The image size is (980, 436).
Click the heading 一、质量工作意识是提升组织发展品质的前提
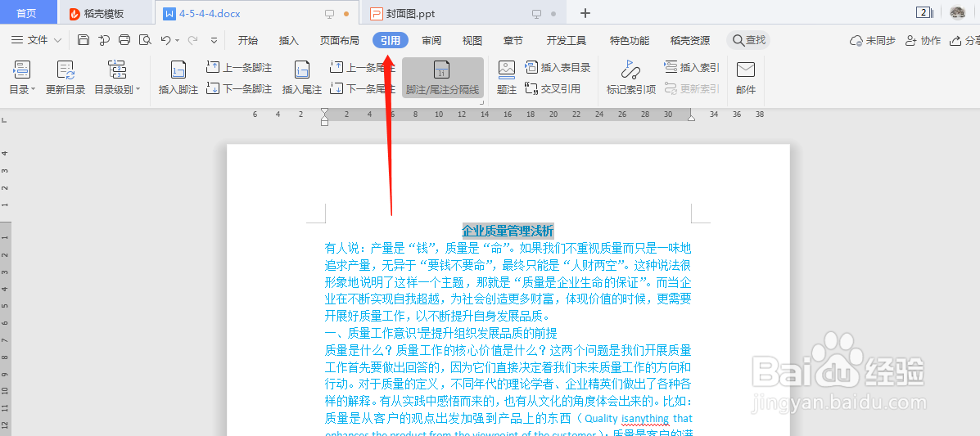(440, 333)
